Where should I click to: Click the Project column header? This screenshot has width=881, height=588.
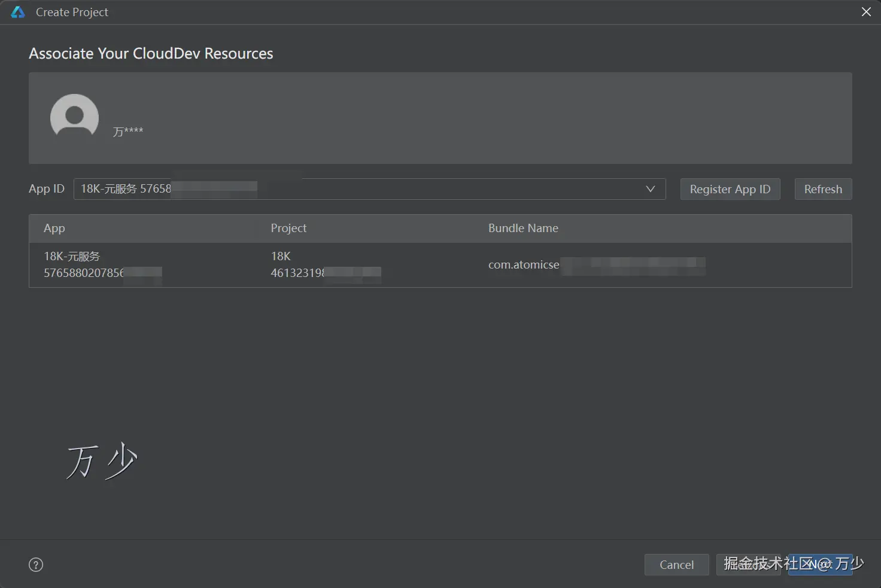(288, 228)
